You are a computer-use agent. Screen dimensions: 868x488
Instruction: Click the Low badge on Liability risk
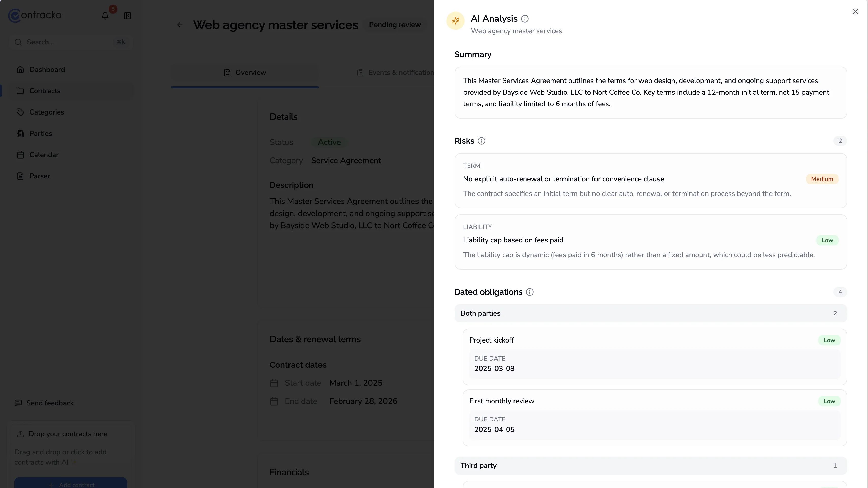tap(827, 240)
